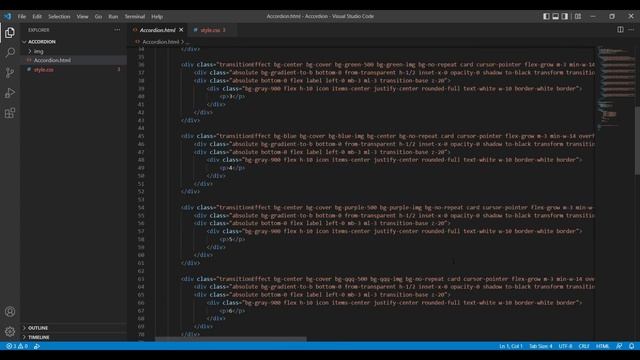Open the Extensions view

click(10, 113)
